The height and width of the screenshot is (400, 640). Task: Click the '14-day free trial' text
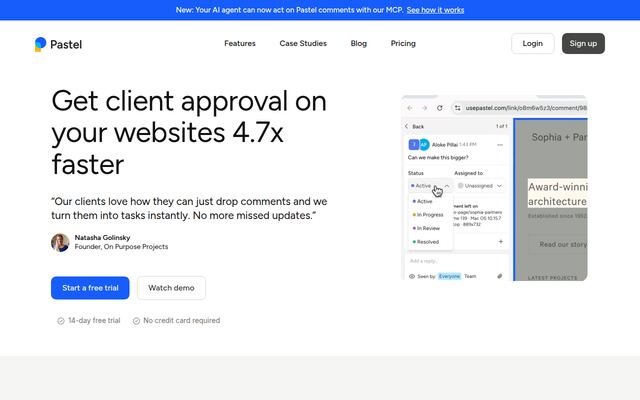(x=94, y=321)
